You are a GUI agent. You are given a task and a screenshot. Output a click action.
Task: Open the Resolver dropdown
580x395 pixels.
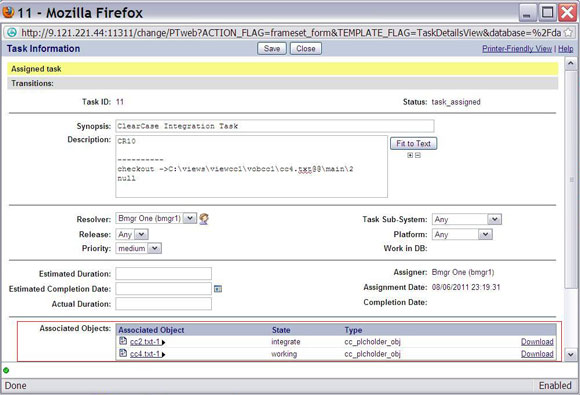point(156,218)
